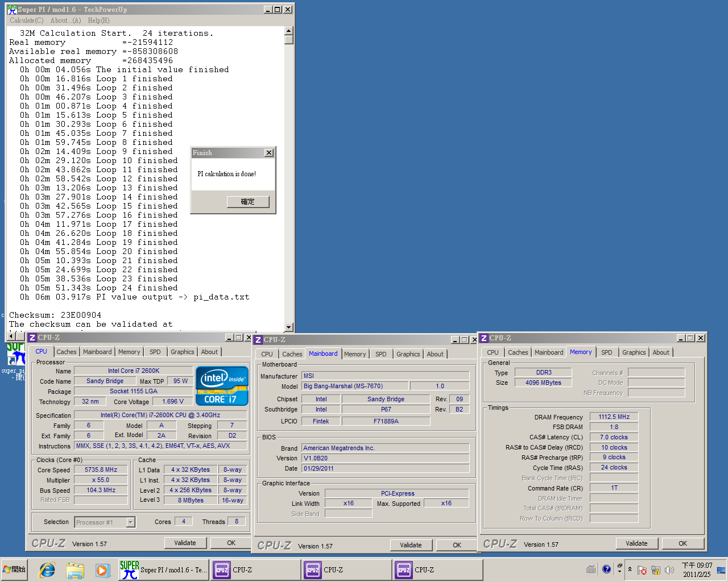Close the Finish dialog
The width and height of the screenshot is (728, 582).
[x=269, y=153]
